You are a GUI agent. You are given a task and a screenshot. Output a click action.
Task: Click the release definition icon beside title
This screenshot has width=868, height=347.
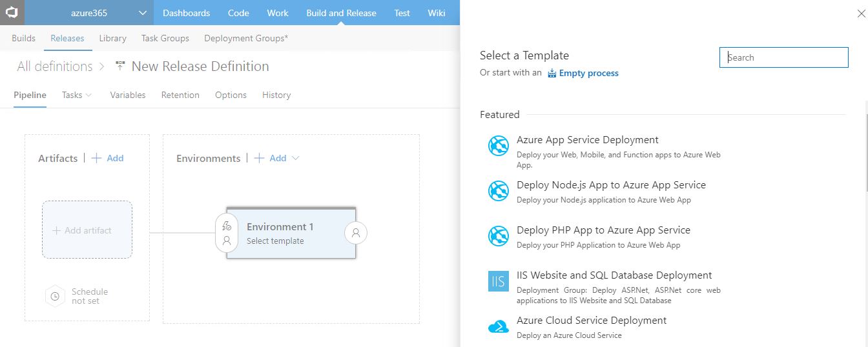tap(120, 66)
